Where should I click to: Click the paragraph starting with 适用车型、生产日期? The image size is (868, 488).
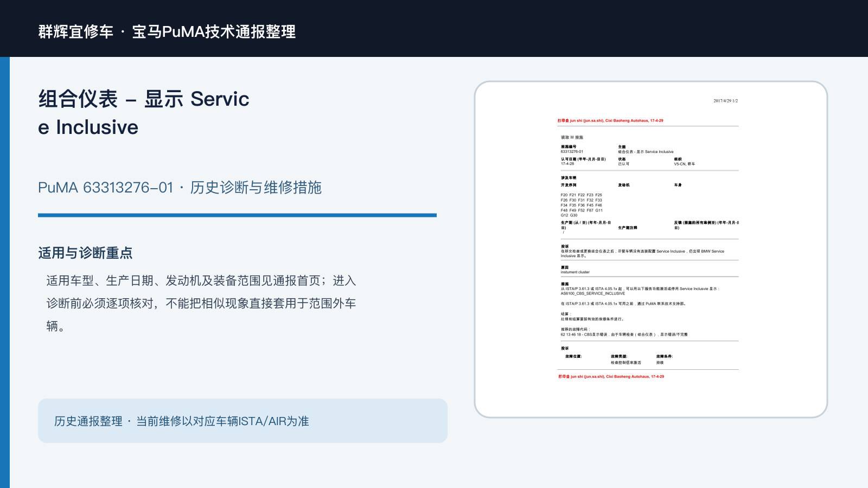pos(201,303)
